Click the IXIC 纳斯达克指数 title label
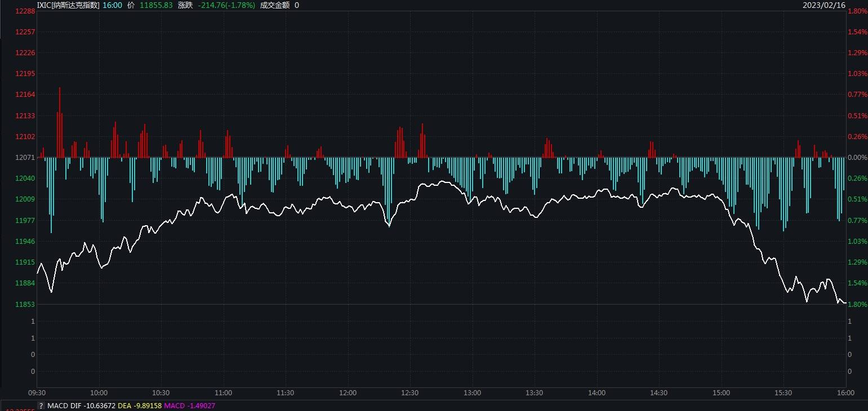 pyautogui.click(x=68, y=5)
